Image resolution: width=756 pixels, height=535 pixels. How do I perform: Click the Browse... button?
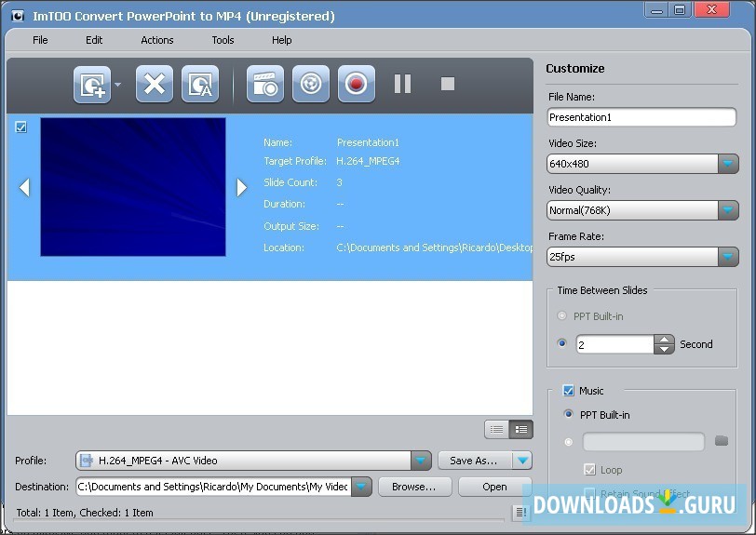pos(414,487)
